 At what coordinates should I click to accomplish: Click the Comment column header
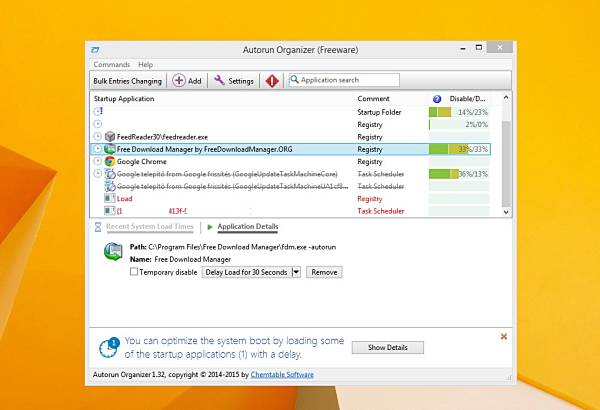pyautogui.click(x=373, y=99)
